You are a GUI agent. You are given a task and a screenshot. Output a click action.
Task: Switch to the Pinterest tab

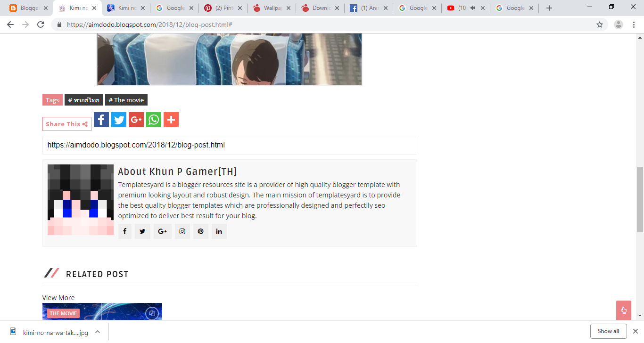(222, 8)
